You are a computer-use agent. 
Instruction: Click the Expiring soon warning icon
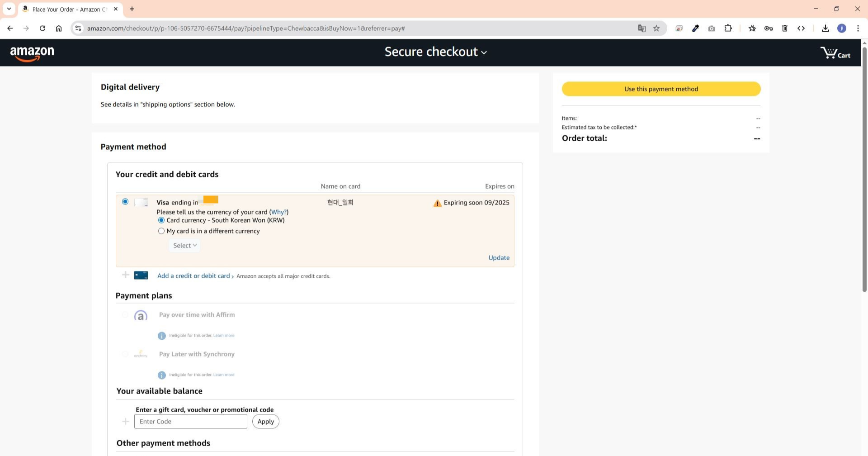tap(437, 203)
